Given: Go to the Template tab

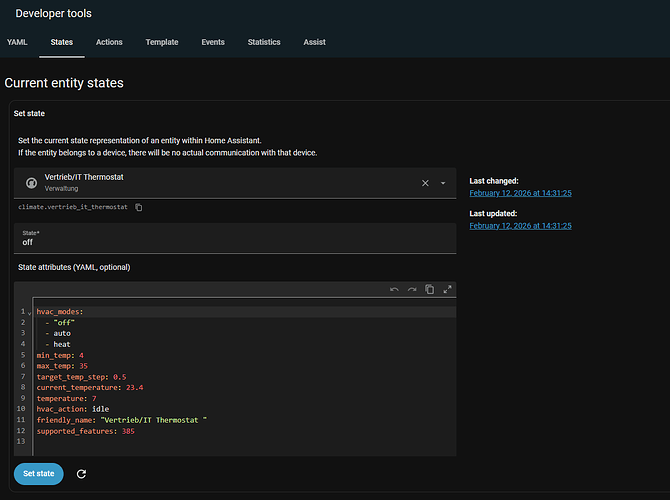Looking at the screenshot, I should pos(162,42).
